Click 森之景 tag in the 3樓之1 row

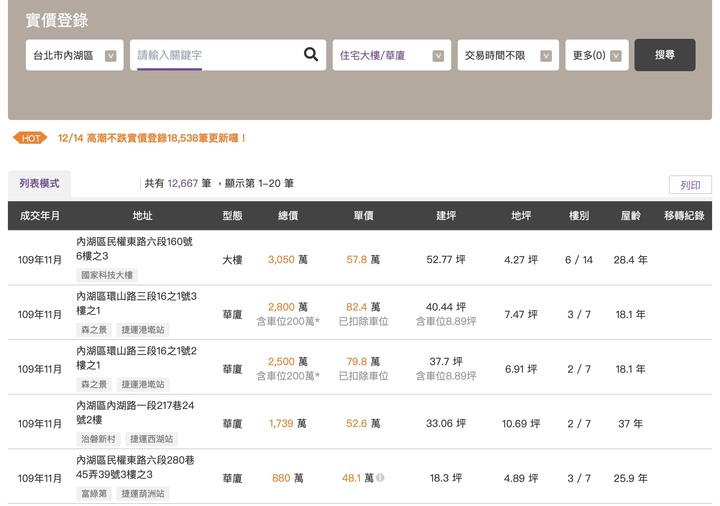(x=94, y=330)
